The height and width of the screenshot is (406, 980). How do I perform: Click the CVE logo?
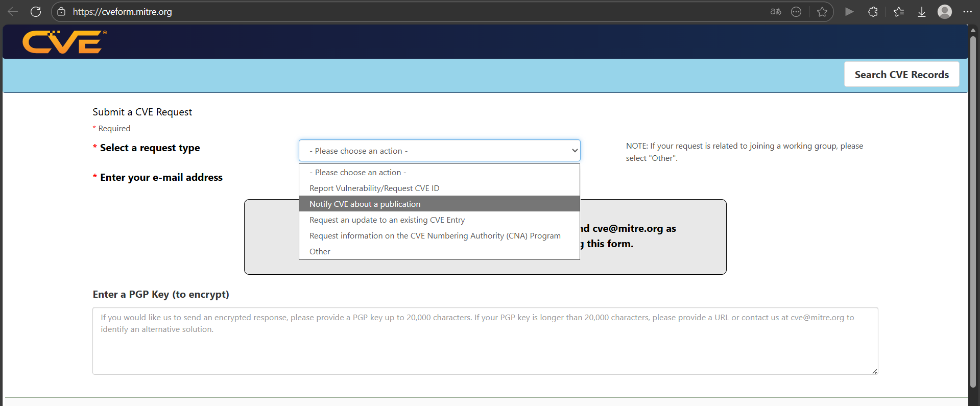pyautogui.click(x=64, y=42)
